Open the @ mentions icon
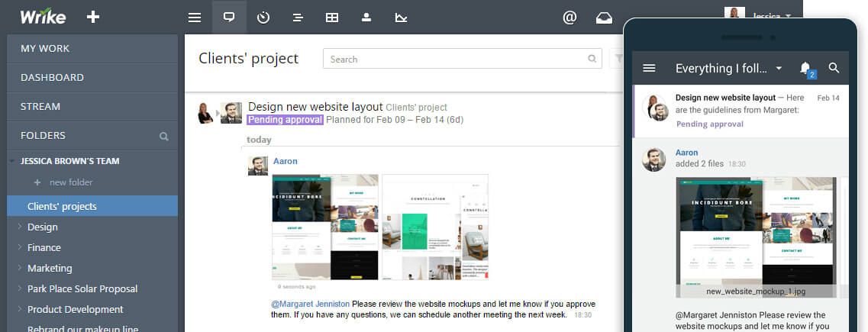The image size is (868, 332). [x=570, y=18]
